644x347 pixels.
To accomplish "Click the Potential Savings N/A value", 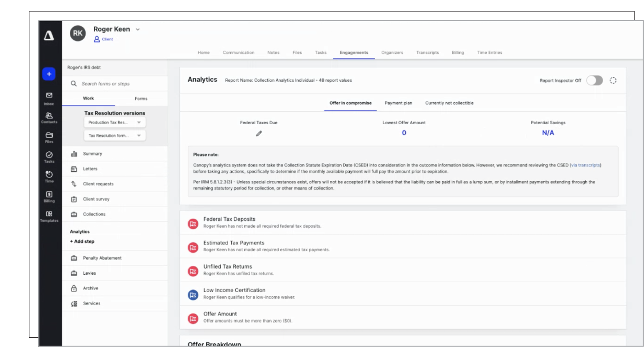I will (x=548, y=133).
